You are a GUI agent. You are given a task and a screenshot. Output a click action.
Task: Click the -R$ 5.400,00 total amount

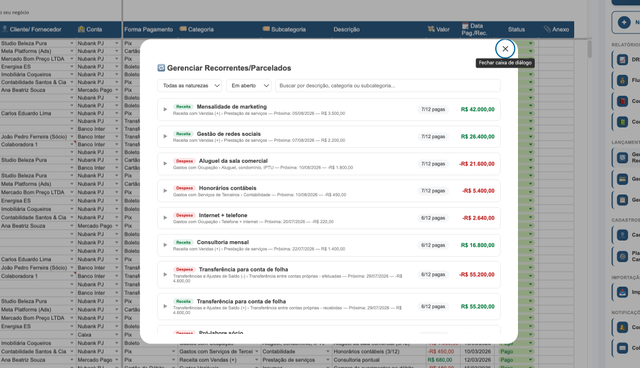(x=478, y=191)
